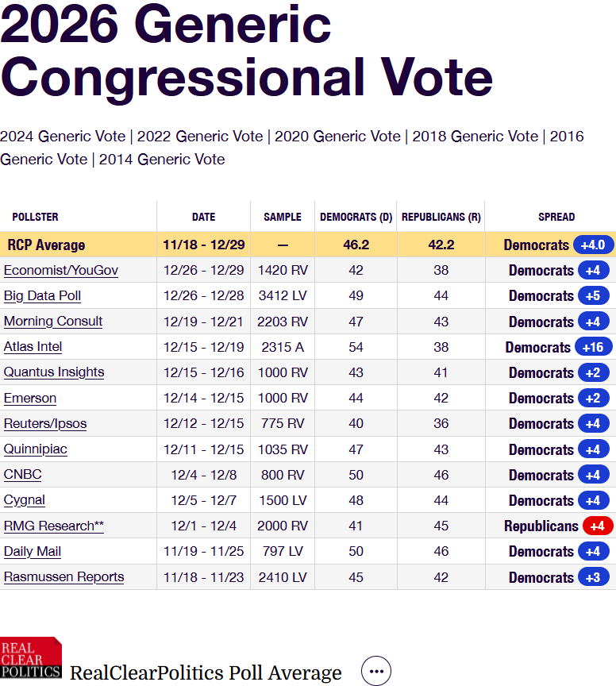The width and height of the screenshot is (616, 686).
Task: Open the Quantus Insights poll
Action: [x=53, y=372]
